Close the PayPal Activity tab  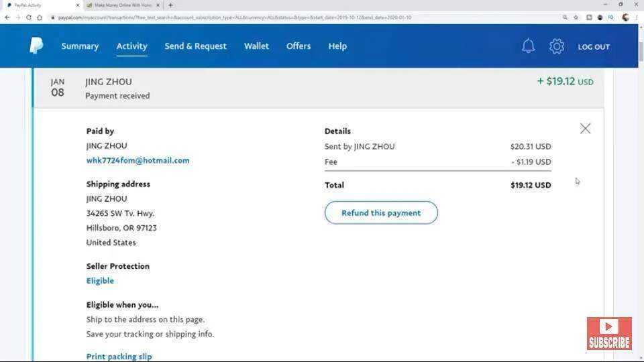coord(78,5)
